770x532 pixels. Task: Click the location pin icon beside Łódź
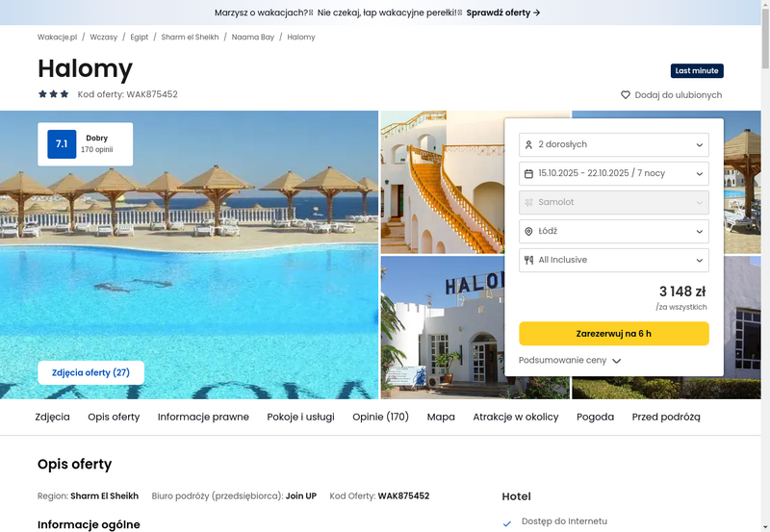[528, 231]
